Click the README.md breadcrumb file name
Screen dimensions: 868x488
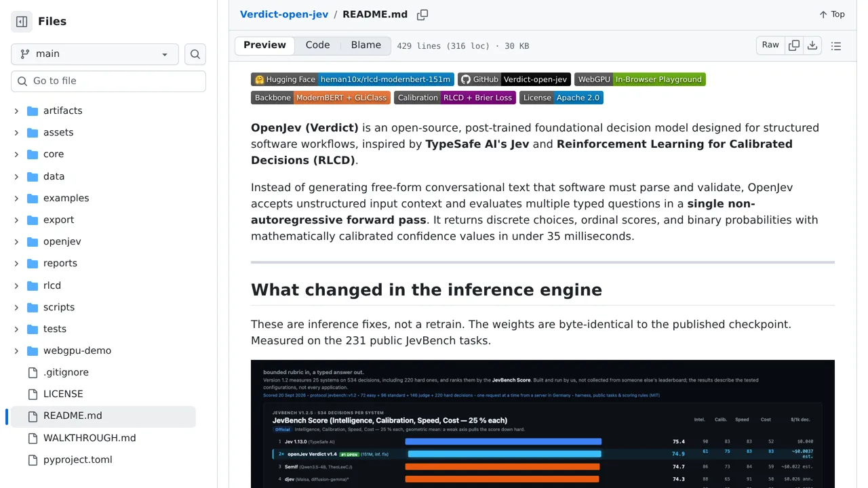pos(375,14)
